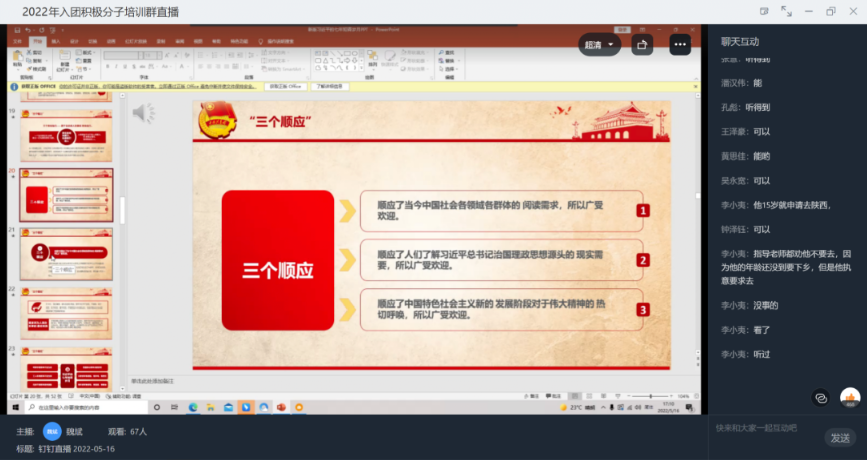
Task: Click the start slideshow from beginning icon
Action: pyautogui.click(x=52, y=30)
